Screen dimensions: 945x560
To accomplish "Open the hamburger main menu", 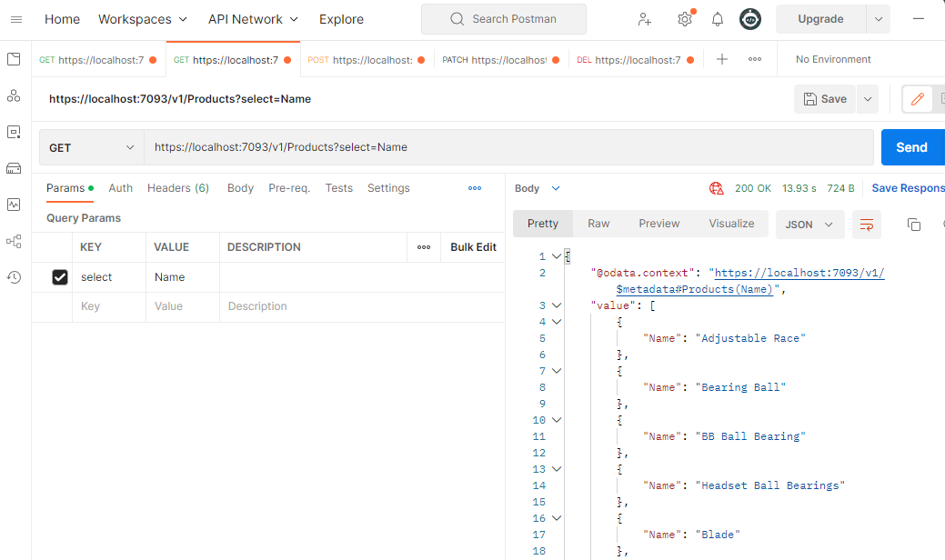I will click(16, 19).
